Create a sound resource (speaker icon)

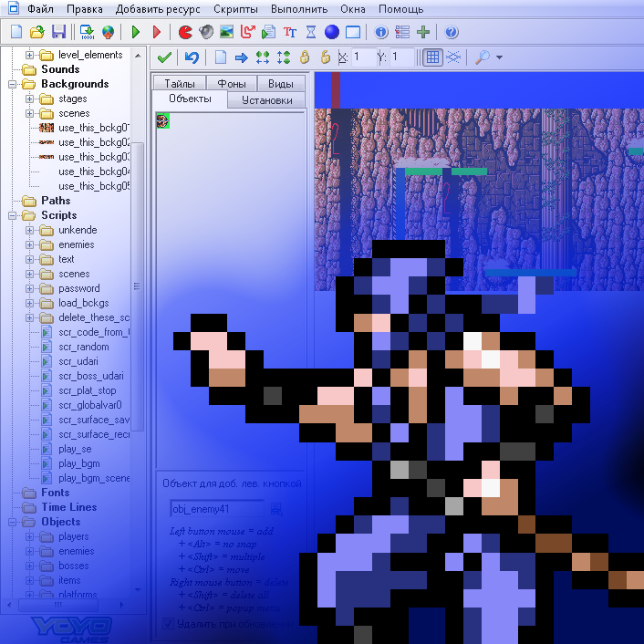(206, 32)
